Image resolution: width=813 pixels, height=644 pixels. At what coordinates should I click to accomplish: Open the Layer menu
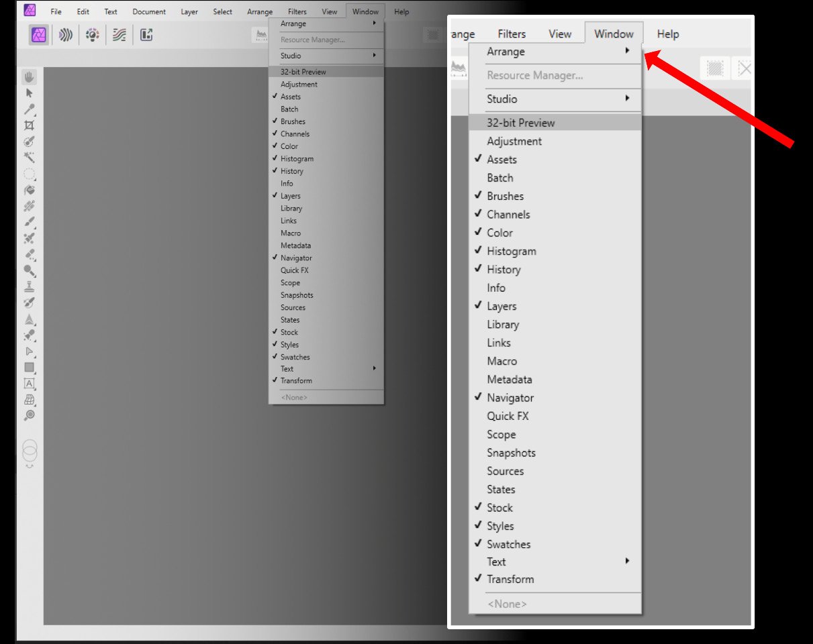(189, 11)
